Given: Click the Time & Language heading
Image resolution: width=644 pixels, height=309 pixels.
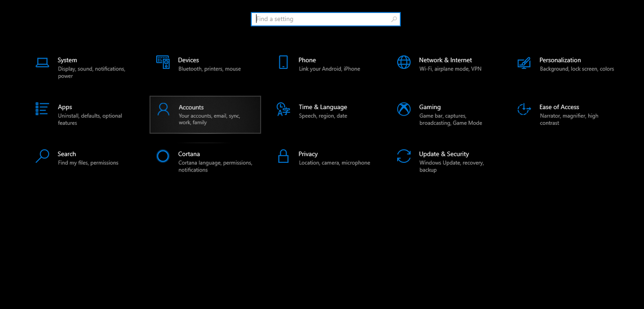Looking at the screenshot, I should click(323, 107).
